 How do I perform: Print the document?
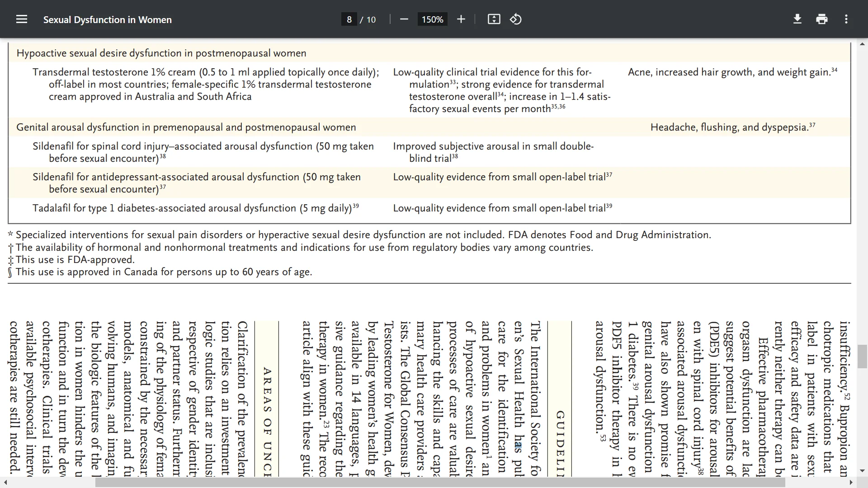click(822, 19)
